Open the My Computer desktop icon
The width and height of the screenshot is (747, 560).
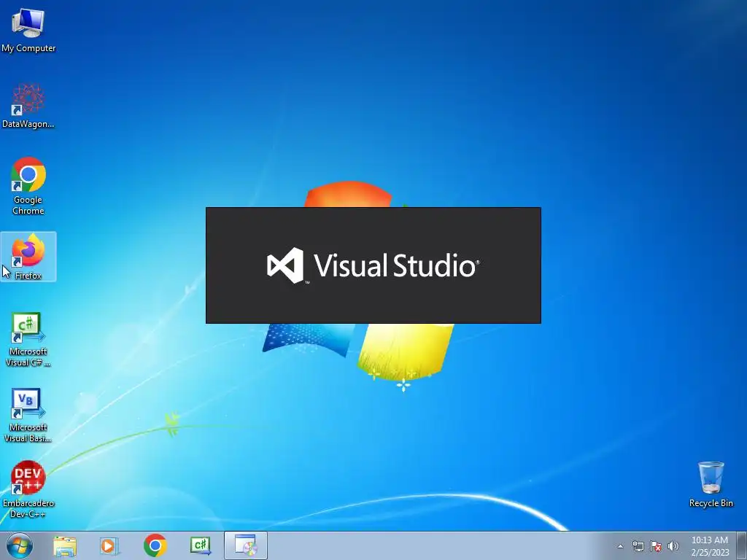tap(28, 29)
